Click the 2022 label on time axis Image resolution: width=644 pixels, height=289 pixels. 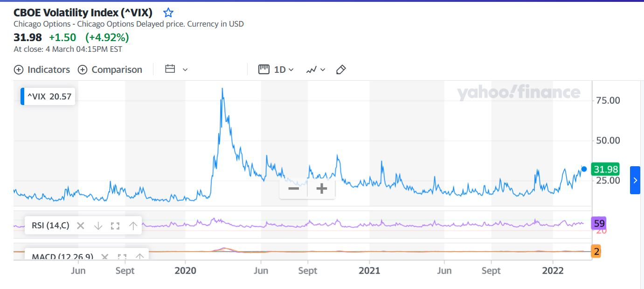pos(553,270)
